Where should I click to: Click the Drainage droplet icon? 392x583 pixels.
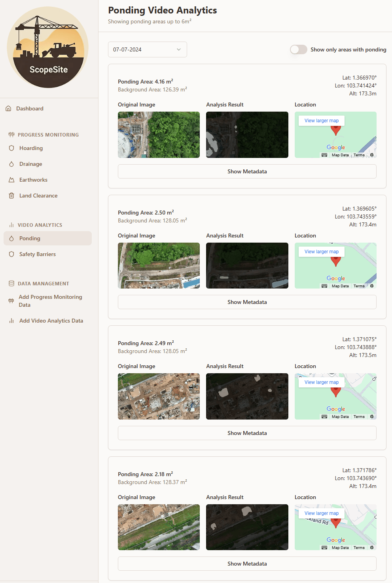pyautogui.click(x=11, y=164)
